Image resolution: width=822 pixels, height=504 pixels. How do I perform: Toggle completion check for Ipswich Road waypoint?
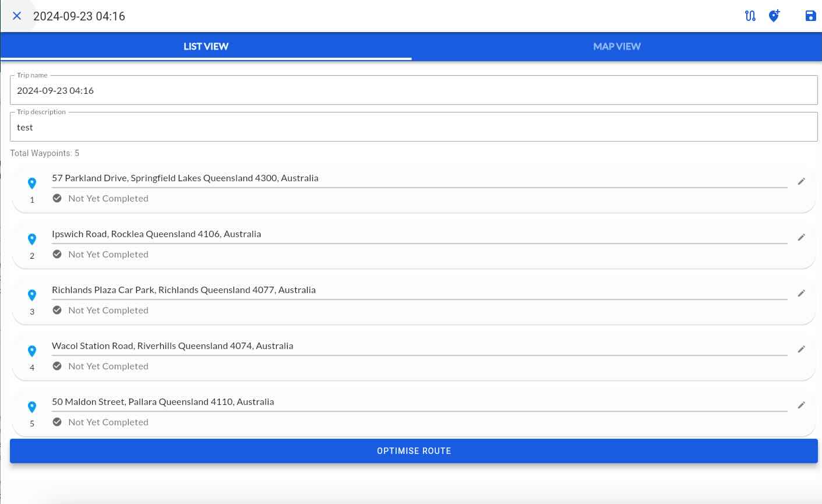(57, 254)
